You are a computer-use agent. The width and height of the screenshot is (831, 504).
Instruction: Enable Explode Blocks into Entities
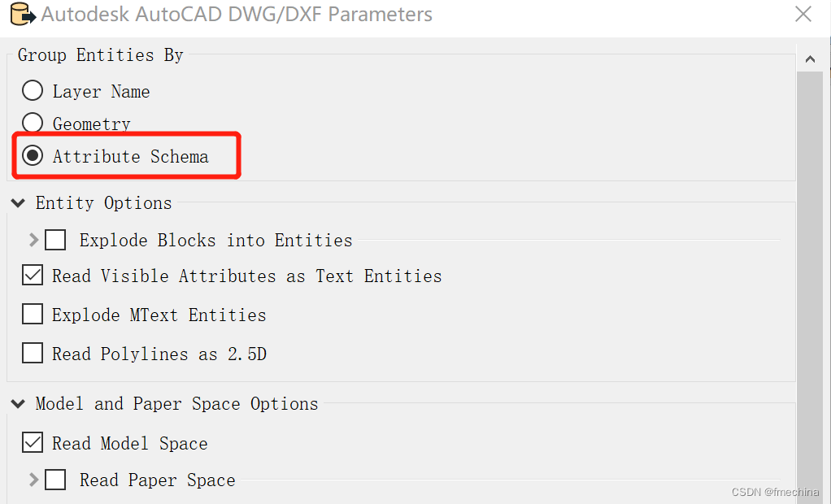point(54,240)
